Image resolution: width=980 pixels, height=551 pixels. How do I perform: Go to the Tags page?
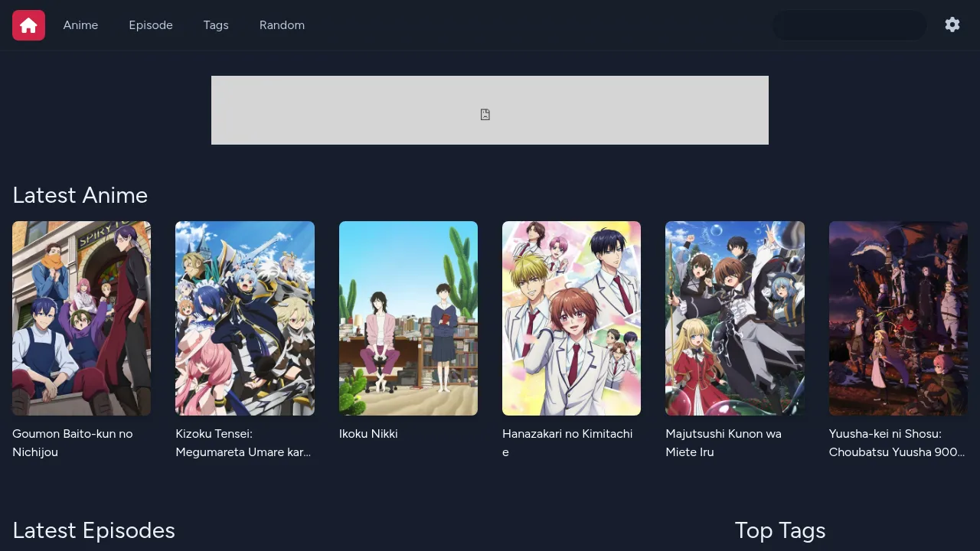(216, 24)
